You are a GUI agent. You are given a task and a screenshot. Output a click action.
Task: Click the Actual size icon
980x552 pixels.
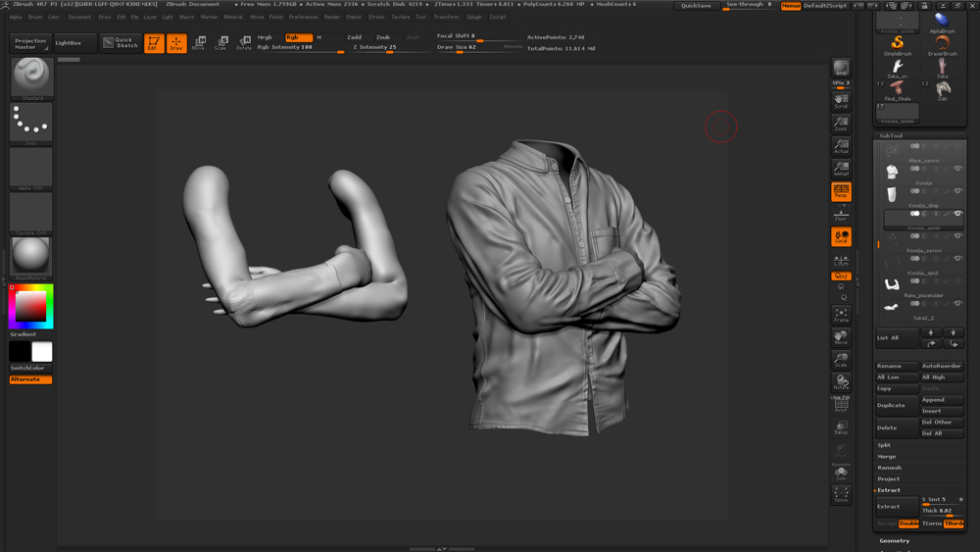point(841,147)
